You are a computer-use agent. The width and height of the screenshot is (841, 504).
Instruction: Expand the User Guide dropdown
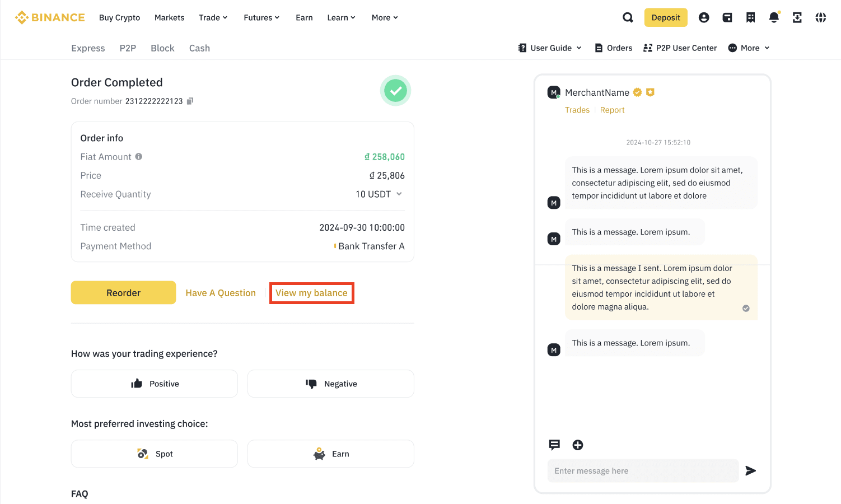coord(550,48)
